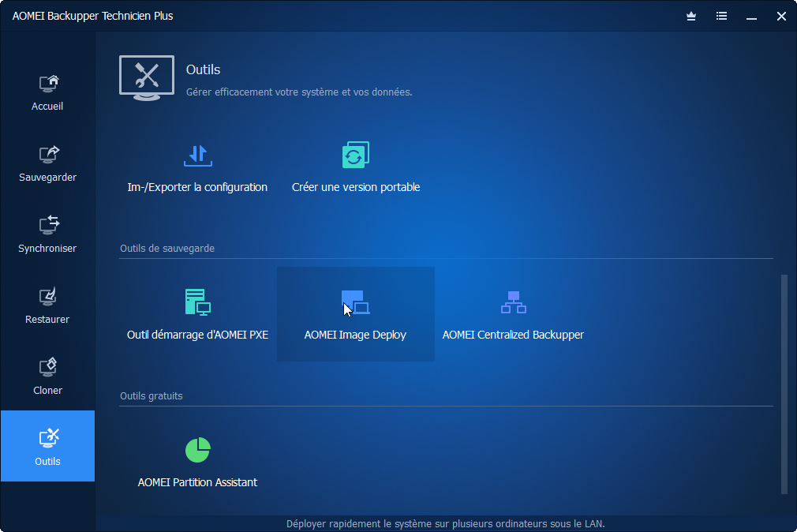The image size is (797, 532).
Task: Click the portable version creation icon
Action: coord(355,155)
